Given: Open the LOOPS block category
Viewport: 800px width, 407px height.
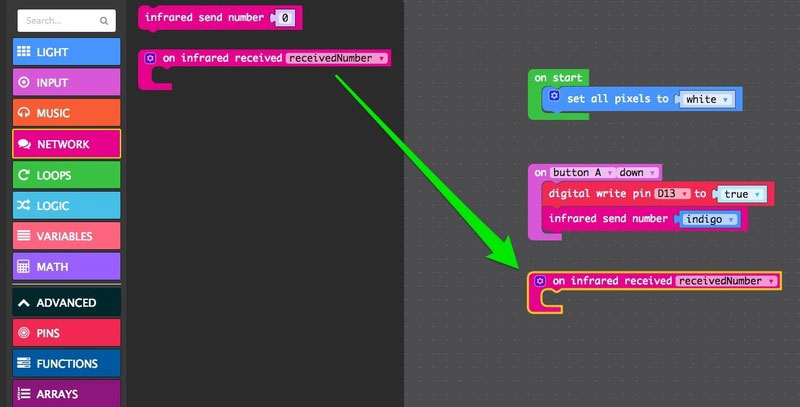Looking at the screenshot, I should [66, 175].
